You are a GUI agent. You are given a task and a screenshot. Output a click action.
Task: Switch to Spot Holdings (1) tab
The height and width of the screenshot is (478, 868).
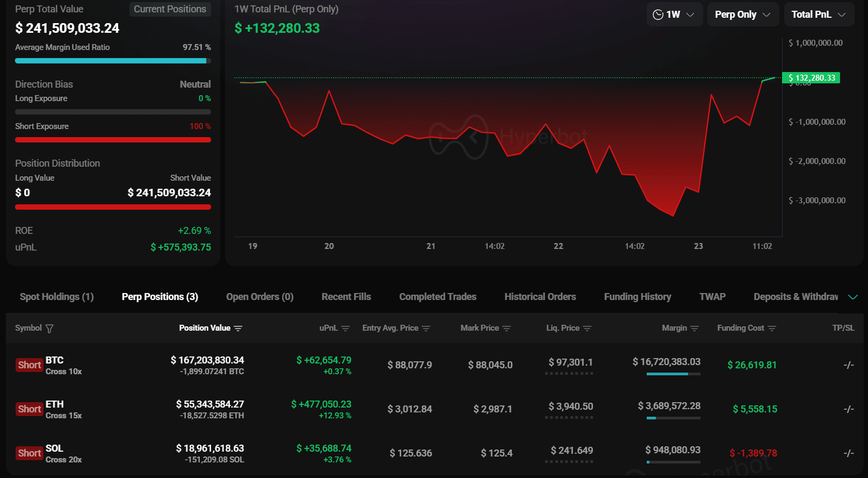pyautogui.click(x=56, y=297)
